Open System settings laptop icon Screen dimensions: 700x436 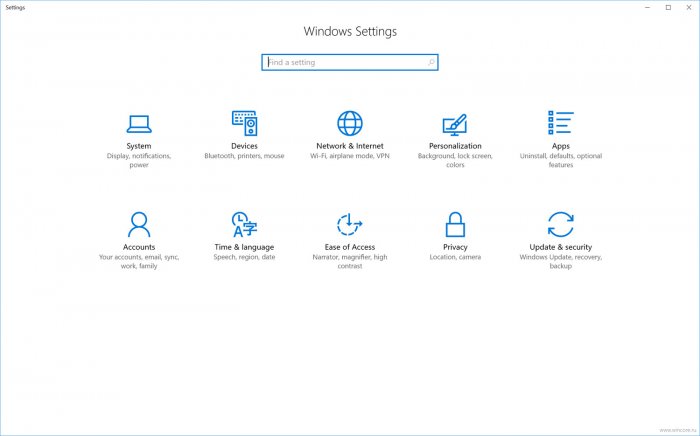pos(139,124)
